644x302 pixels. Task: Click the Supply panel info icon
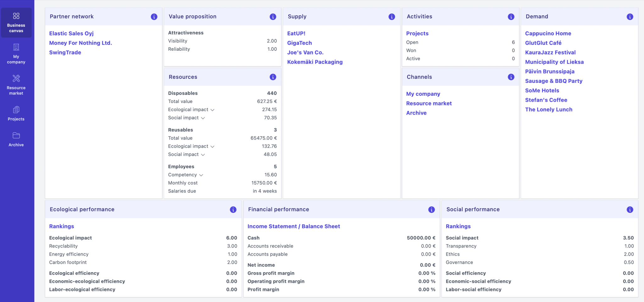pos(391,17)
